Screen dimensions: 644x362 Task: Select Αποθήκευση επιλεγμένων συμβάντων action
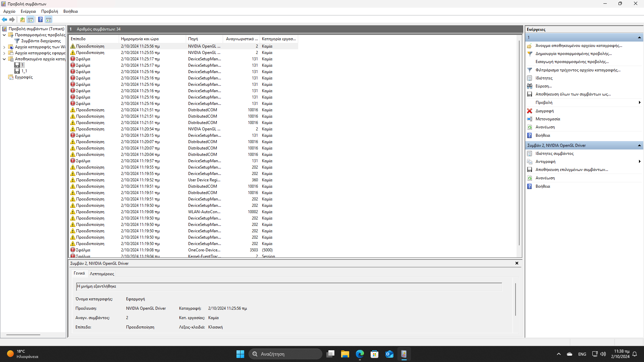[x=572, y=169]
